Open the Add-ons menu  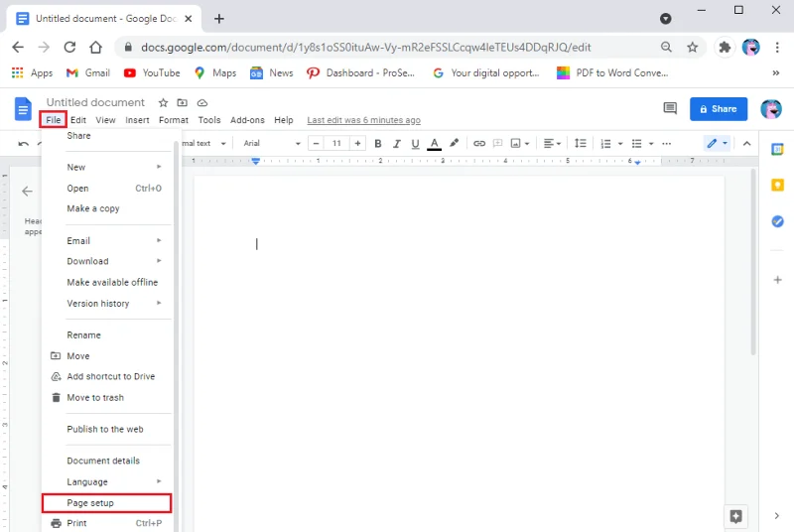click(x=247, y=120)
